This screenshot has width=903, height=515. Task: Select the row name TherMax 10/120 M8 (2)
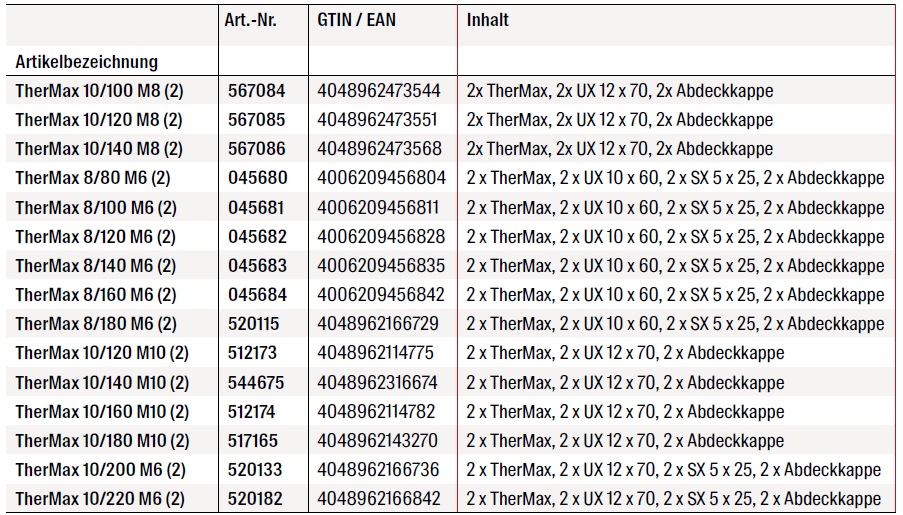point(99,120)
